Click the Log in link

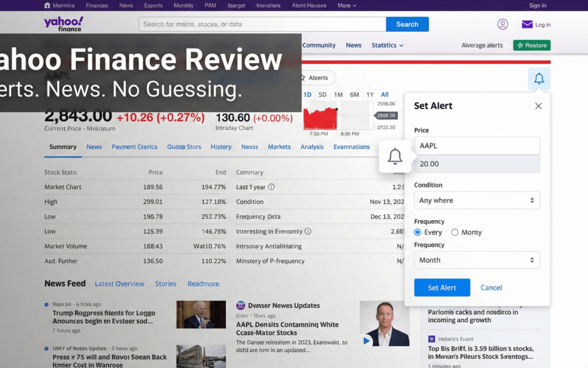pos(543,25)
